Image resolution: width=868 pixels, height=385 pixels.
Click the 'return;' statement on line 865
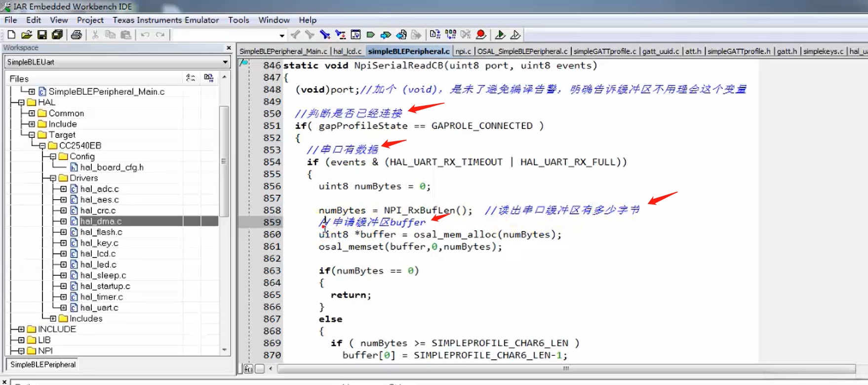[x=351, y=295]
